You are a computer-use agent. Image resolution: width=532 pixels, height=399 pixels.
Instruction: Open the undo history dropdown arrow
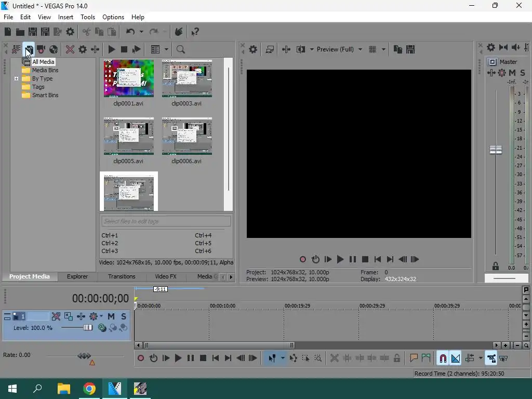(x=141, y=32)
